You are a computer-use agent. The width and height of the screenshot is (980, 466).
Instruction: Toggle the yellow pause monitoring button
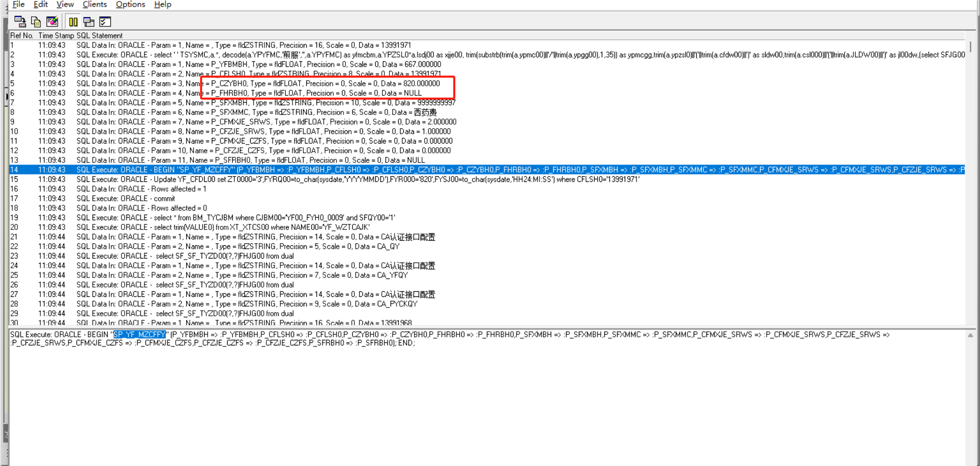73,21
